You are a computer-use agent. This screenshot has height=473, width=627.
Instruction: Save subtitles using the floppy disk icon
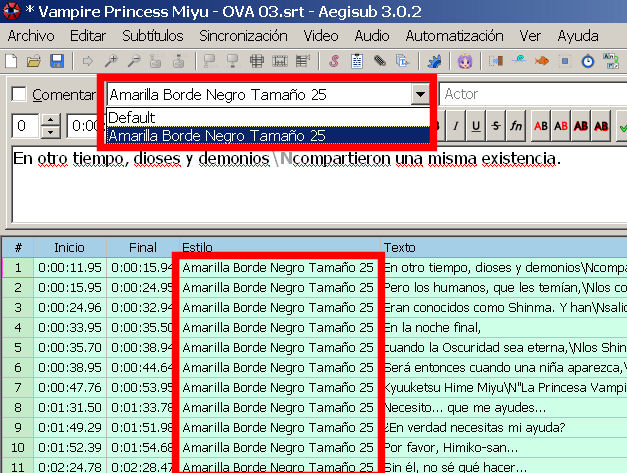point(56,62)
